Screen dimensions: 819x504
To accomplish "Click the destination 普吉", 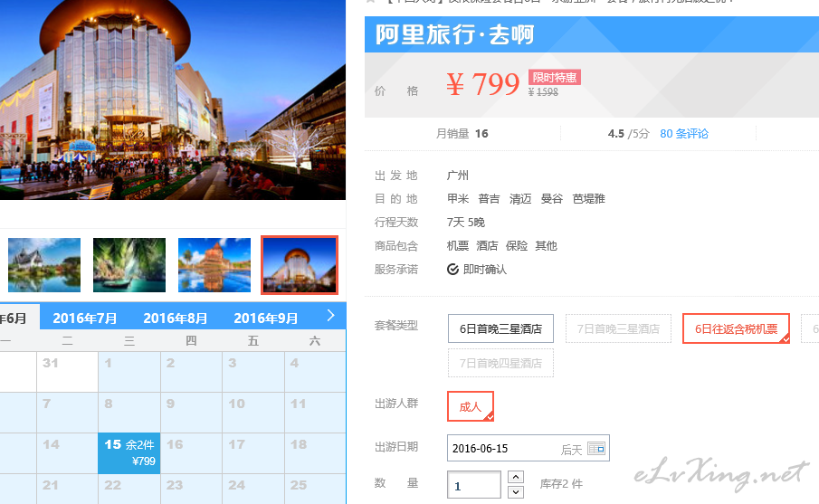I will [x=489, y=199].
